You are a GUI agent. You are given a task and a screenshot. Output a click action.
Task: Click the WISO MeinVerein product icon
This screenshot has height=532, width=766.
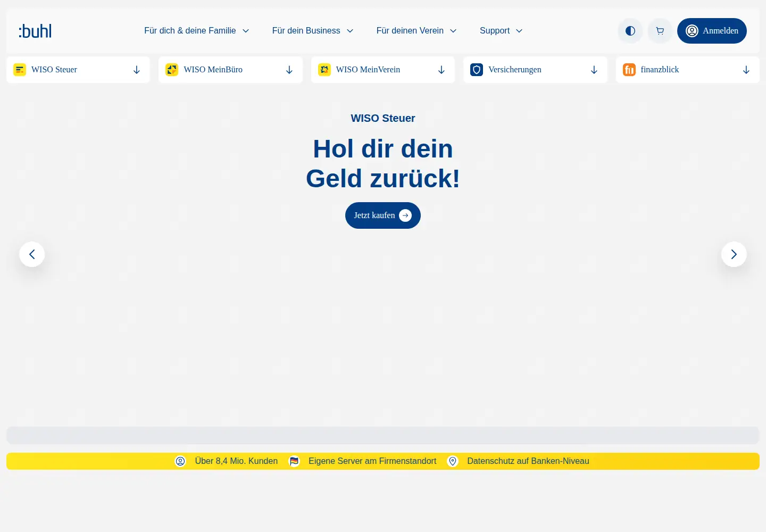point(324,70)
